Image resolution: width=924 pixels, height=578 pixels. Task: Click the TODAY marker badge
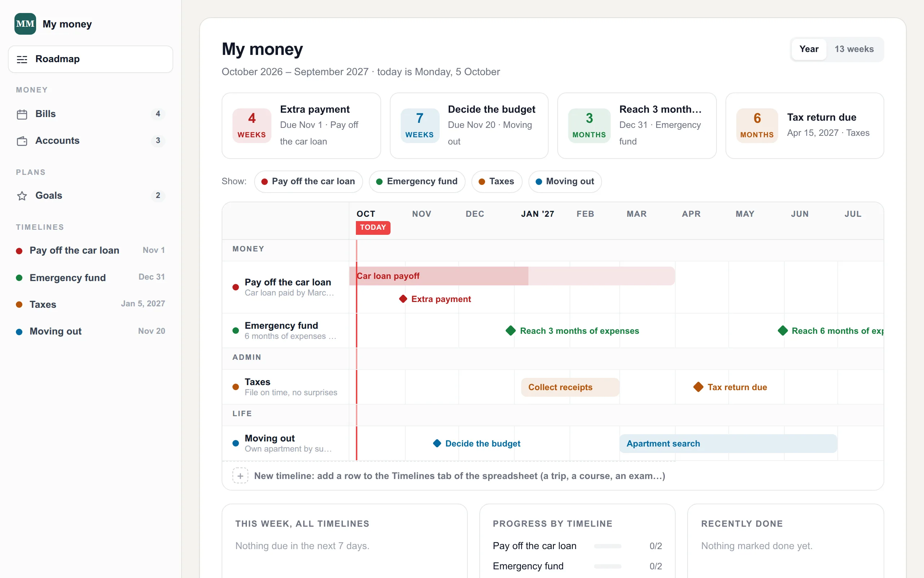click(373, 228)
